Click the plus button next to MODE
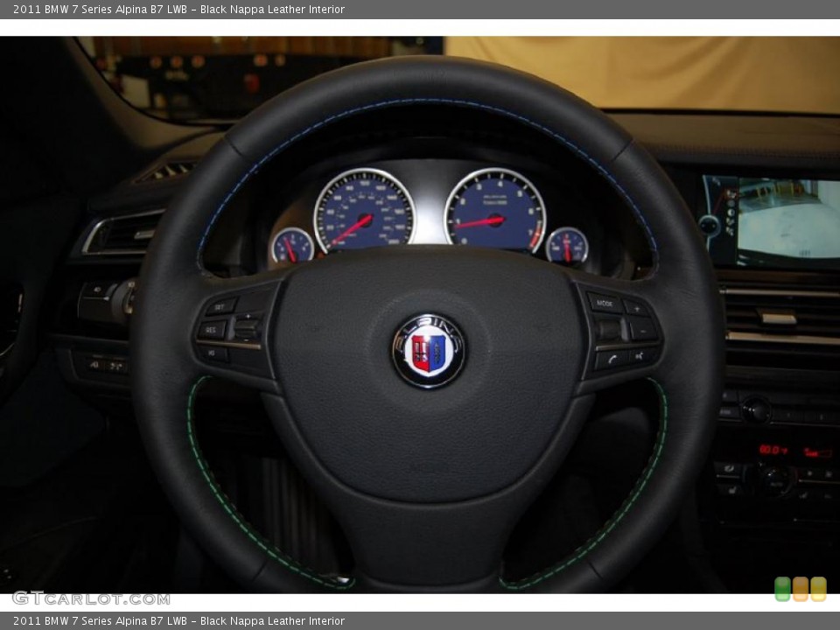 pyautogui.click(x=636, y=309)
